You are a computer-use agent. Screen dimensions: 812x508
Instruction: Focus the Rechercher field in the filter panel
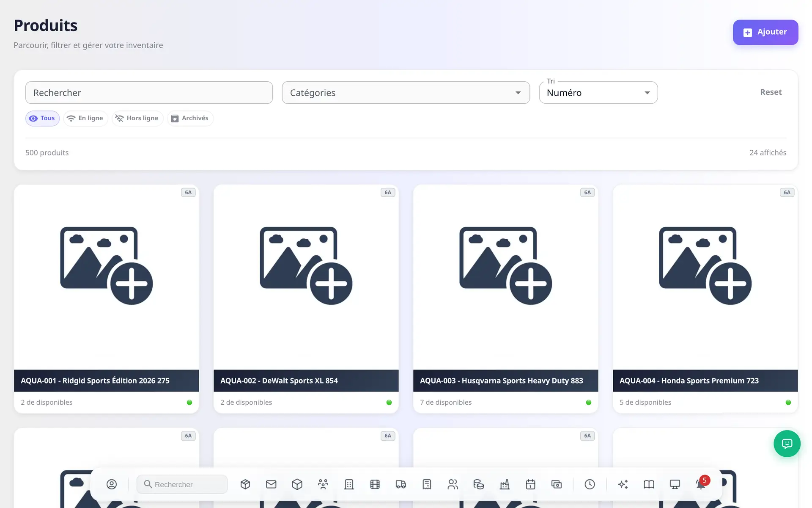point(149,93)
